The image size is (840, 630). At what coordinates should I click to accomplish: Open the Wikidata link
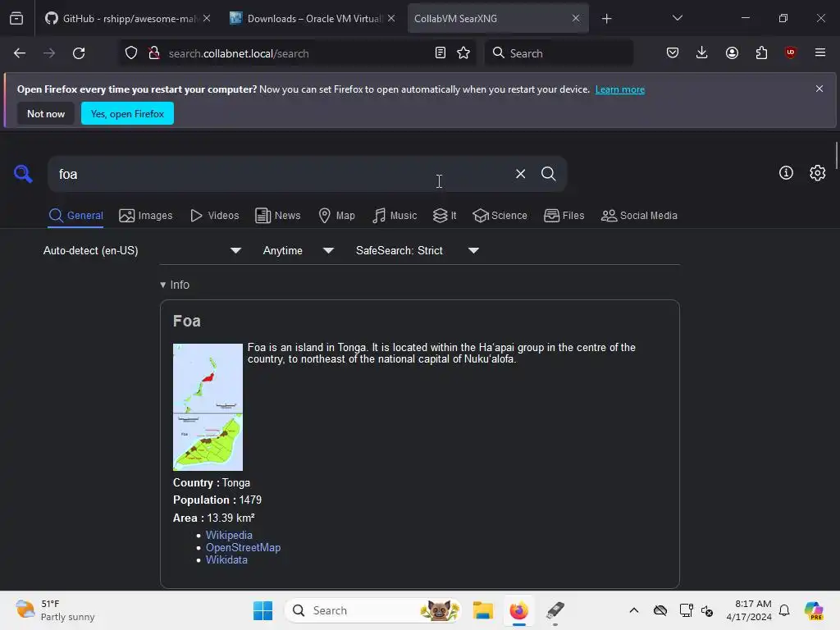point(226,559)
